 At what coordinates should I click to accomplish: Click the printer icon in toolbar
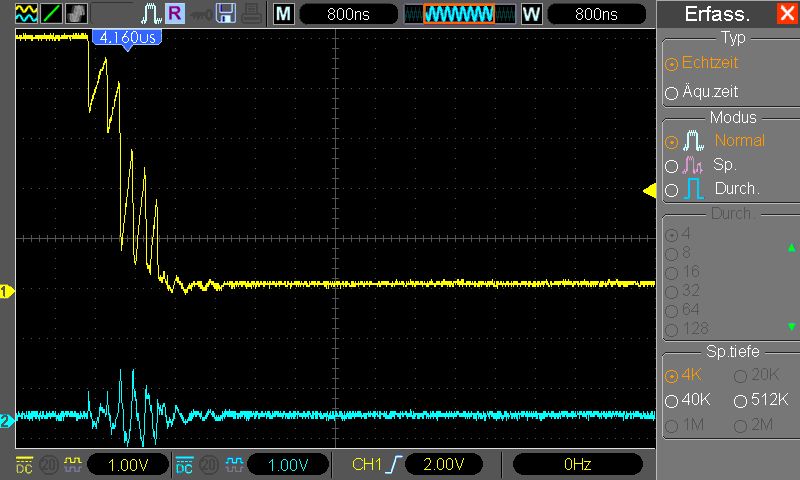click(252, 14)
